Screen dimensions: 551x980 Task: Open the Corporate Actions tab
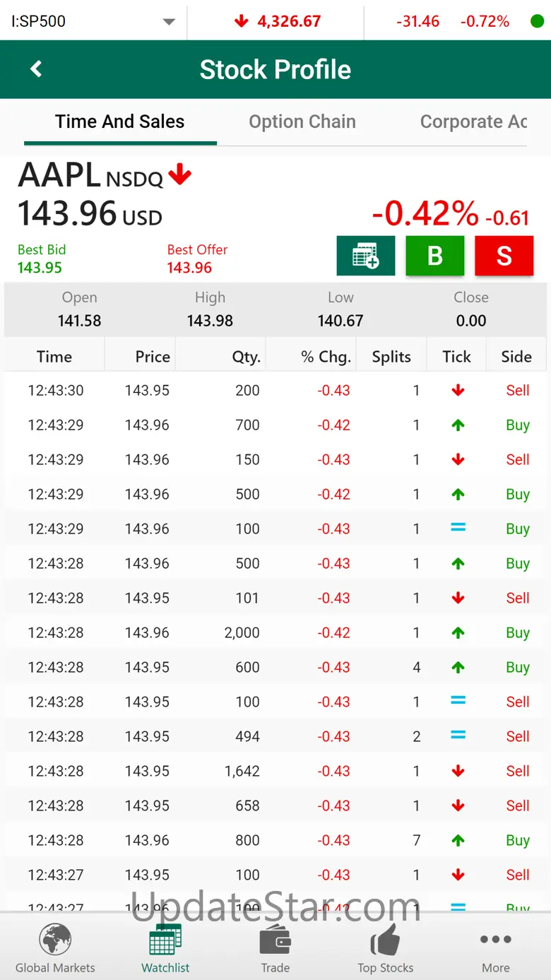473,122
